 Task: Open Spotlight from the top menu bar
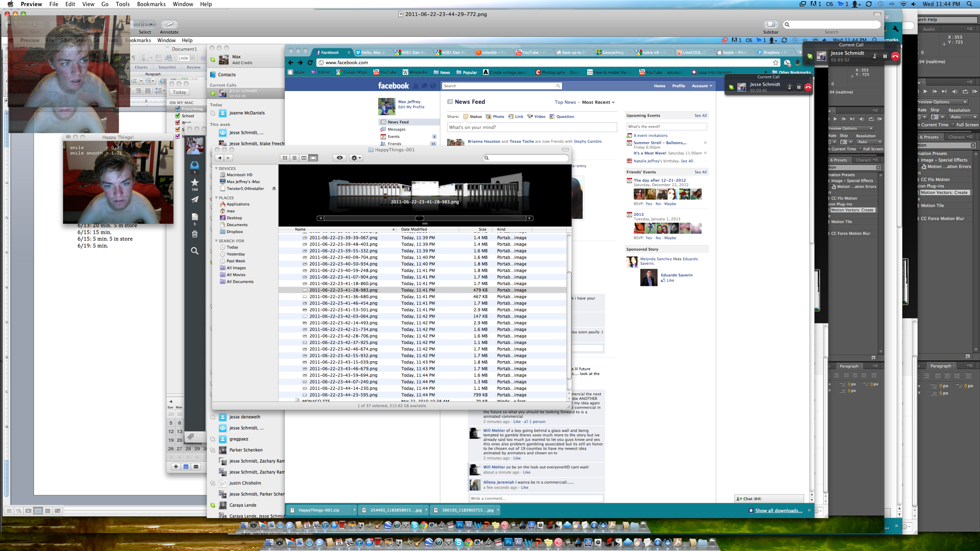pyautogui.click(x=969, y=4)
